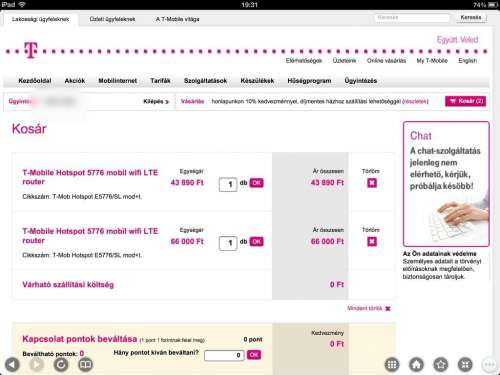The image size is (500, 375).
Task: Click the Együtt. Veled slogan
Action: point(457,40)
